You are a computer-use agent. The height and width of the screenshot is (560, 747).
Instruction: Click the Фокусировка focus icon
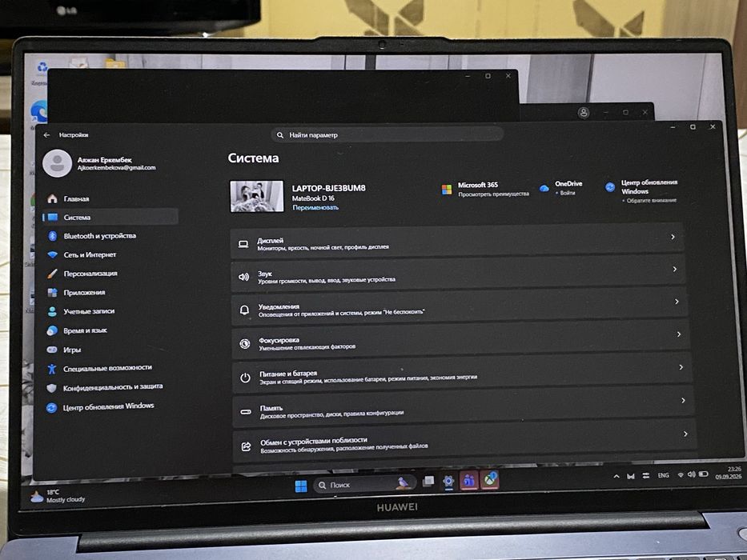[245, 343]
